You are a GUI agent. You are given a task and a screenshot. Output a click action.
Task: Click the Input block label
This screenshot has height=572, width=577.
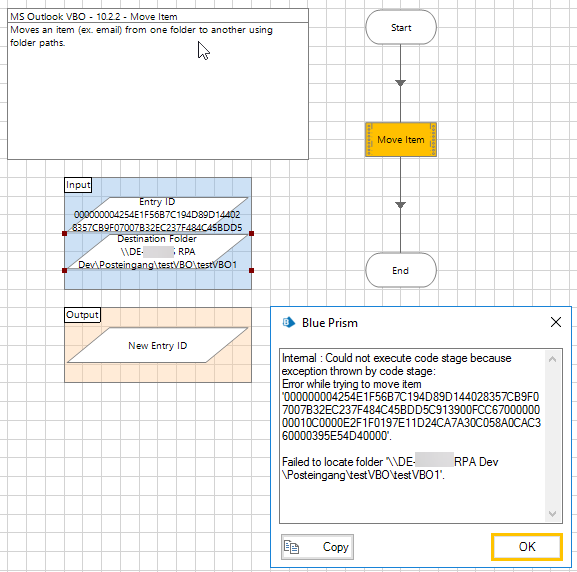pos(78,185)
